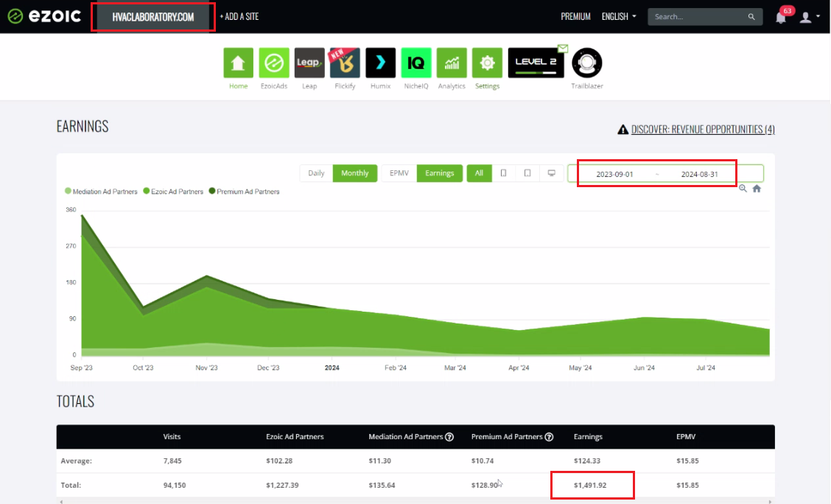Click total mediation value $135.64
This screenshot has height=504, width=831.
pos(382,485)
